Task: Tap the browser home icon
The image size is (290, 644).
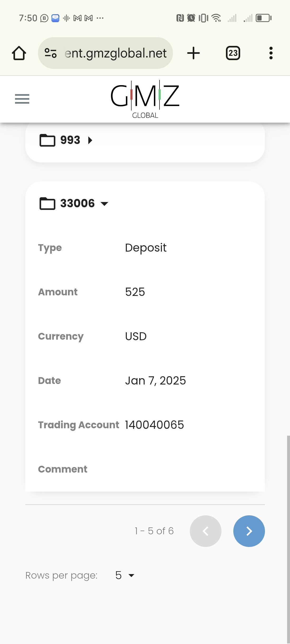Action: coord(19,53)
